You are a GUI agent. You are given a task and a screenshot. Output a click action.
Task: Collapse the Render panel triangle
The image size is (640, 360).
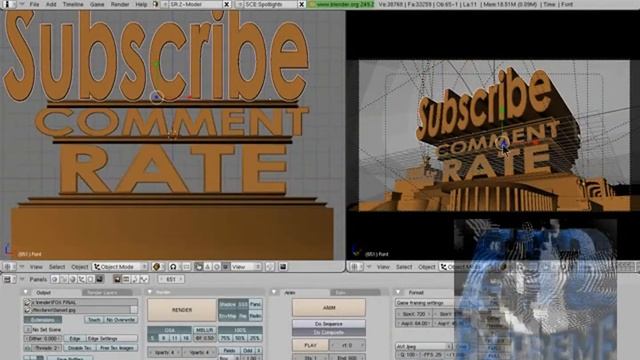tap(150, 292)
